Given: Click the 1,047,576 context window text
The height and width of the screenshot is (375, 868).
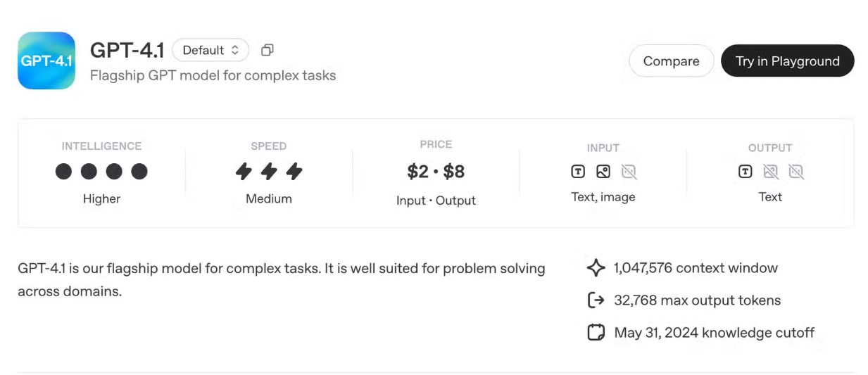Looking at the screenshot, I should tap(696, 268).
